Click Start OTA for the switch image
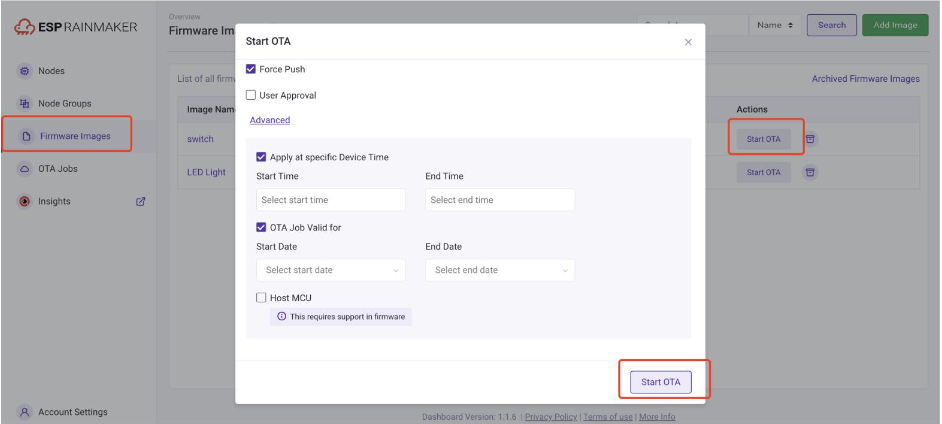This screenshot has height=424, width=942. point(764,139)
